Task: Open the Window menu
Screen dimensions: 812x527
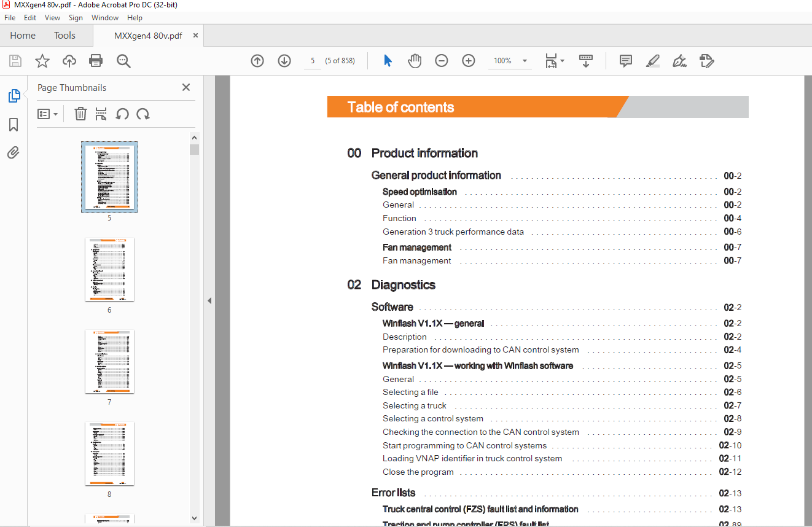Action: coord(105,18)
